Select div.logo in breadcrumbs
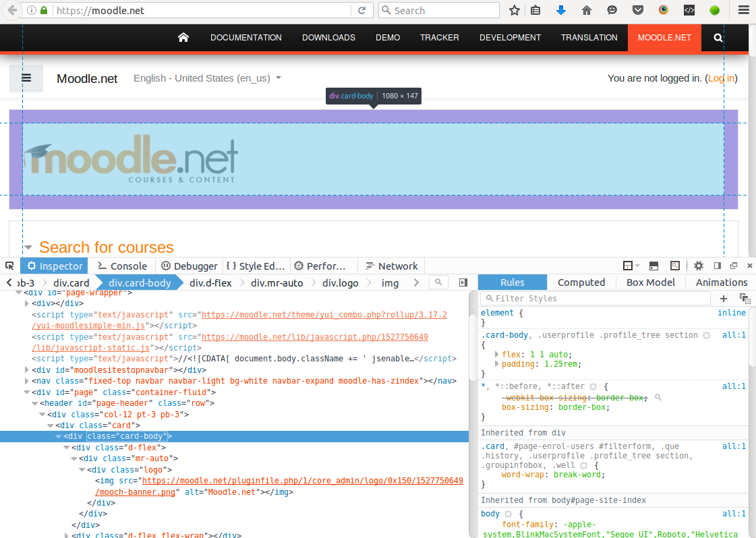Viewport: 756px width, 538px height. [341, 283]
